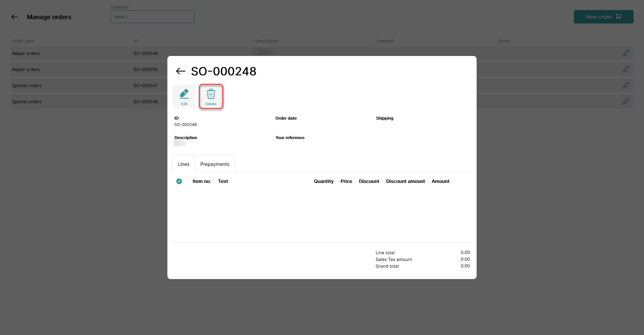This screenshot has width=644, height=335.
Task: Click the Price column header
Action: (x=346, y=181)
